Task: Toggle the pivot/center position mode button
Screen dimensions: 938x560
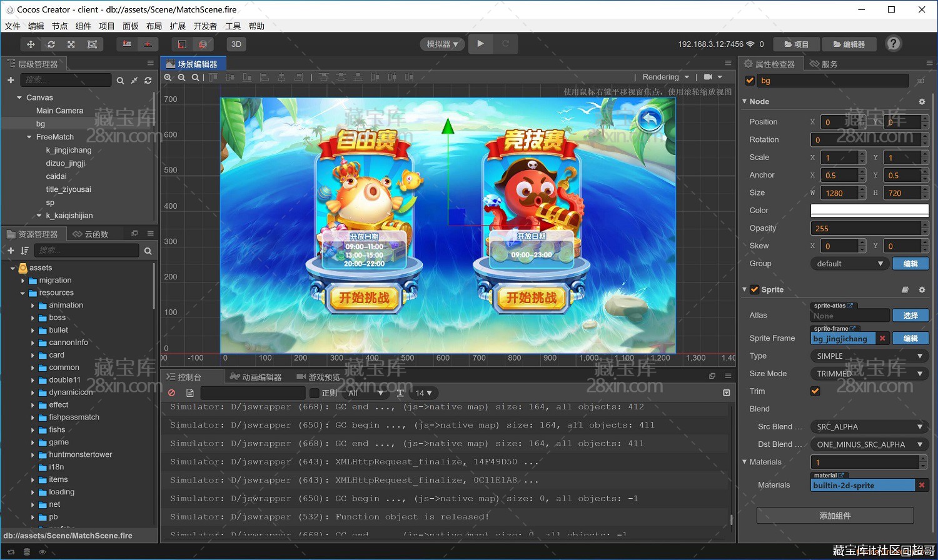Action: coord(127,44)
